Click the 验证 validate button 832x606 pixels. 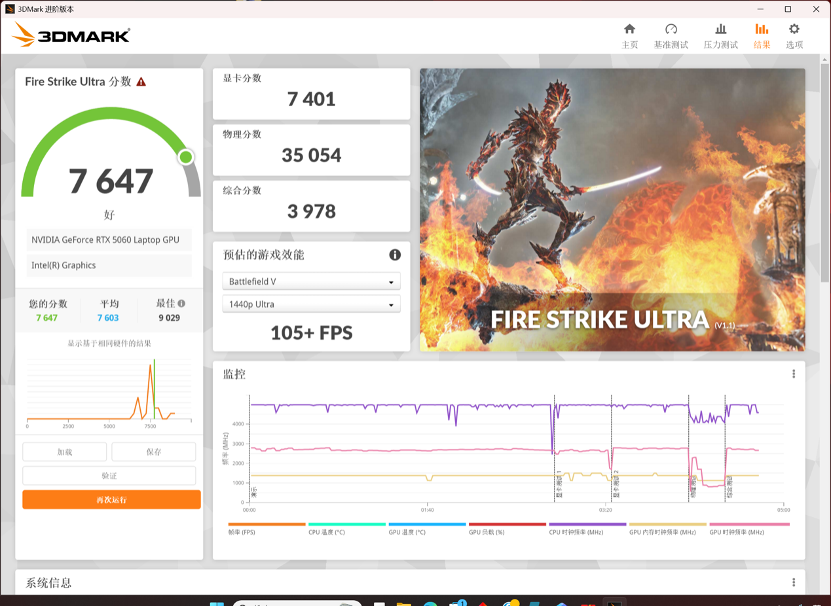point(109,475)
